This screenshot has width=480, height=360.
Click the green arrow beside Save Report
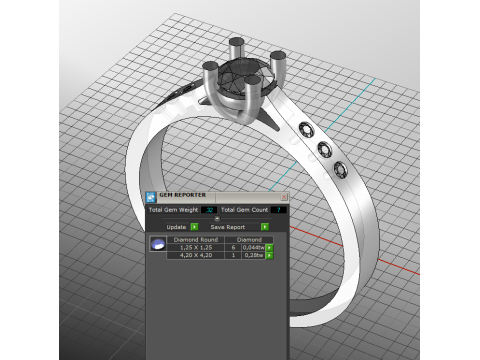(x=265, y=227)
